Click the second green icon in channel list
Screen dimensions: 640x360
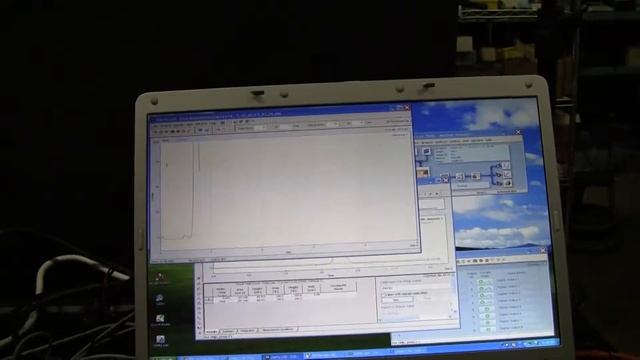[485, 289]
